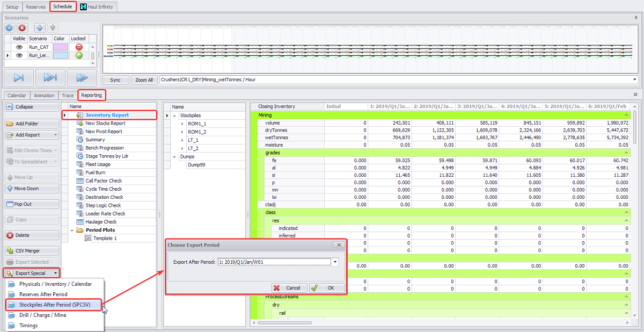Switch to the Animation tab
This screenshot has width=644, height=332.
tap(44, 96)
